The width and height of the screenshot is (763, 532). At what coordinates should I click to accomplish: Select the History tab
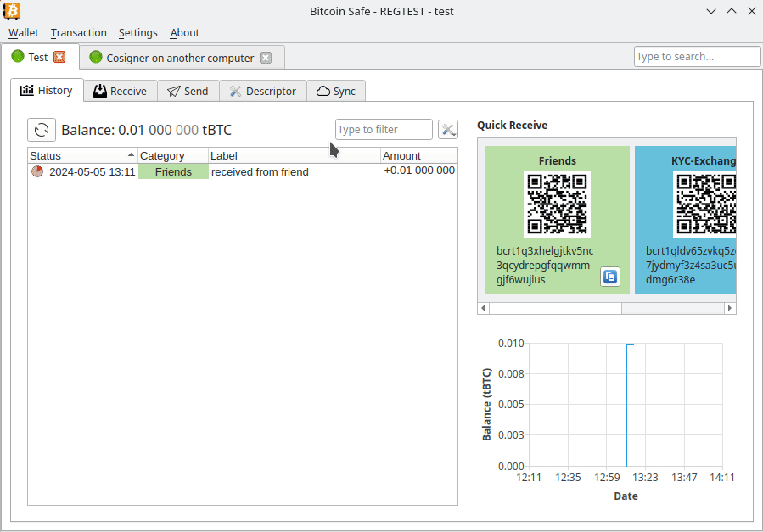[x=47, y=91]
